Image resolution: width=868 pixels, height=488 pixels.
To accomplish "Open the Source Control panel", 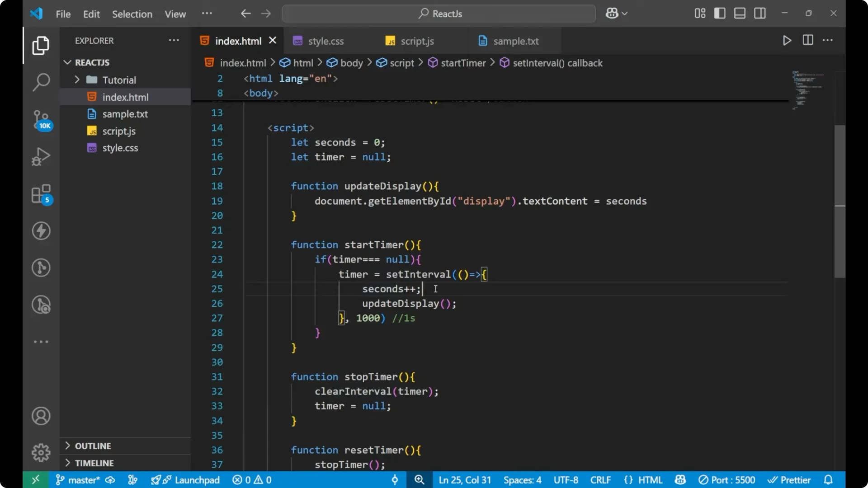I will click(41, 120).
